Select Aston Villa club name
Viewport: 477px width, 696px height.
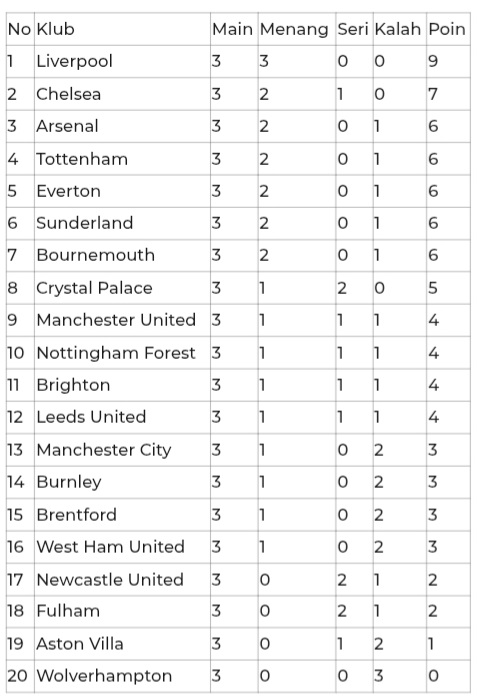click(80, 644)
